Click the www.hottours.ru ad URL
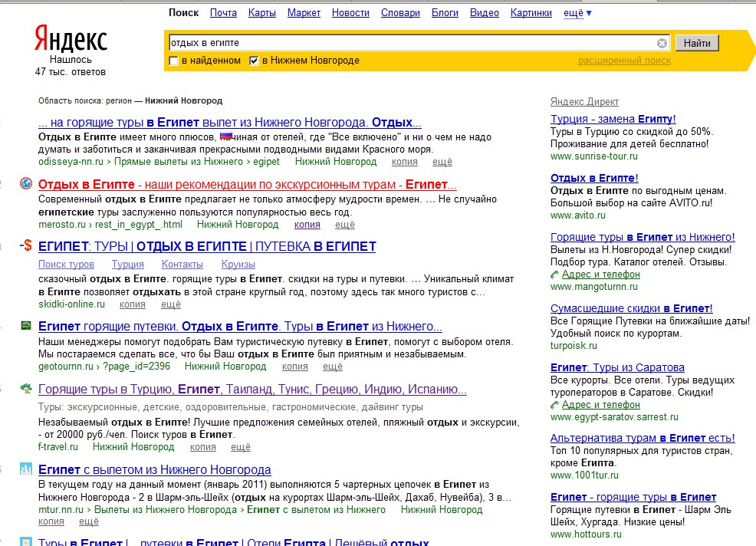Screen dimensions: 756x546 [587, 534]
